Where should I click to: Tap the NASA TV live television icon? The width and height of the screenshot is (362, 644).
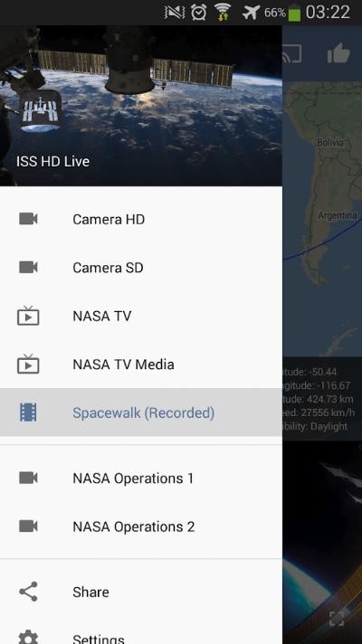coord(28,316)
